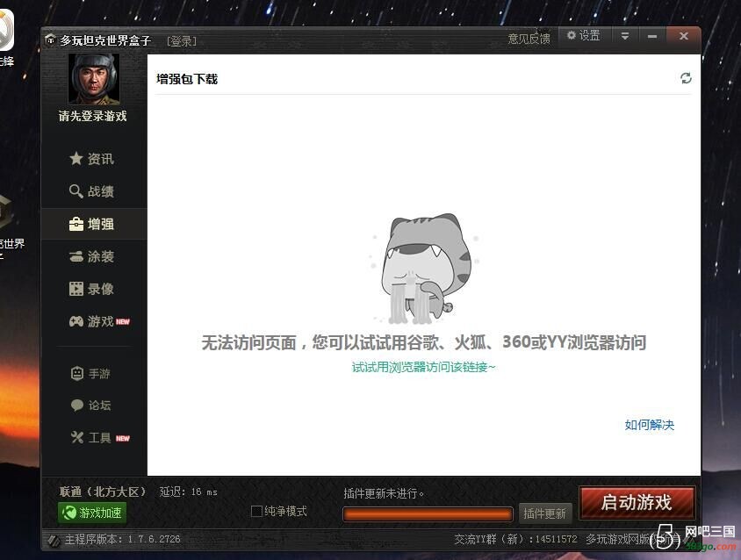
Task: Enable the 纯净模式 checkbox
Action: click(x=256, y=512)
